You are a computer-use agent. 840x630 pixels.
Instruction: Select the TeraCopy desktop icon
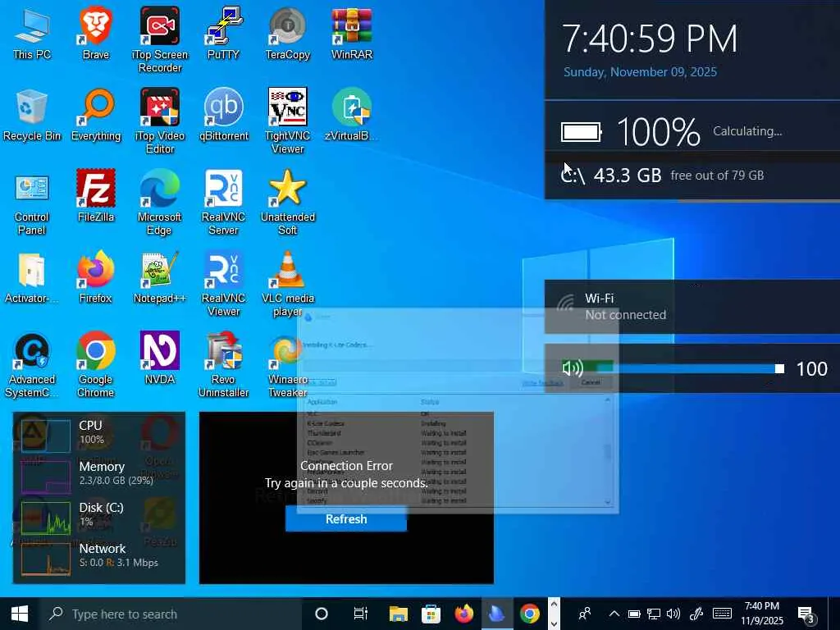pos(288,34)
